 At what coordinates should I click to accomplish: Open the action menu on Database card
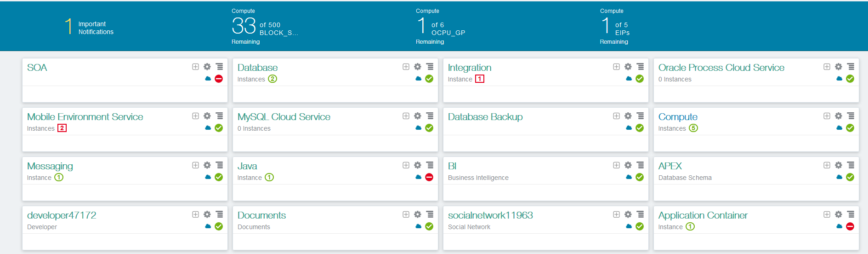[430, 67]
